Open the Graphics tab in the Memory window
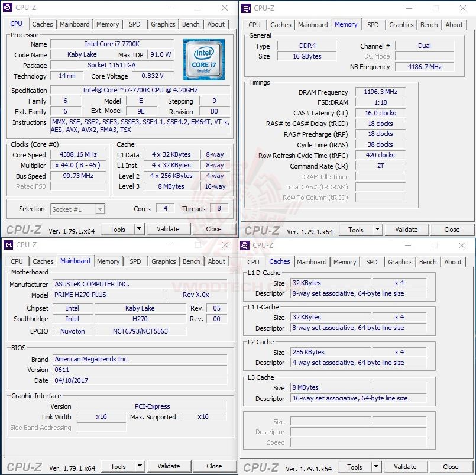Screen dimensions: 476x475 pos(401,25)
